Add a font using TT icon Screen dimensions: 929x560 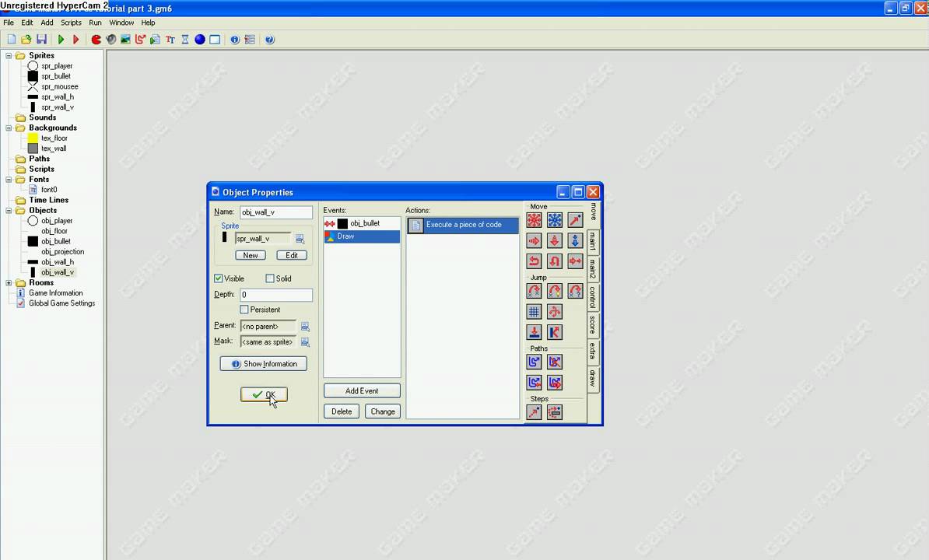click(x=170, y=40)
